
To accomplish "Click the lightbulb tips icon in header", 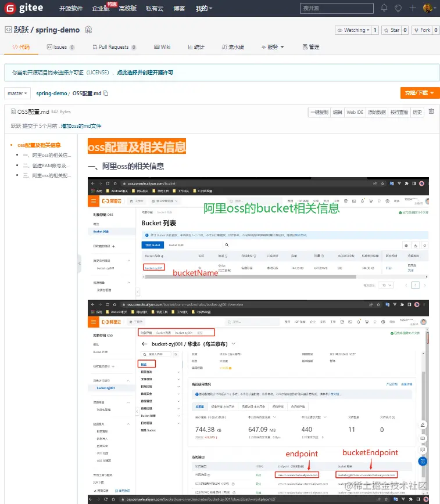I will click(x=398, y=8).
